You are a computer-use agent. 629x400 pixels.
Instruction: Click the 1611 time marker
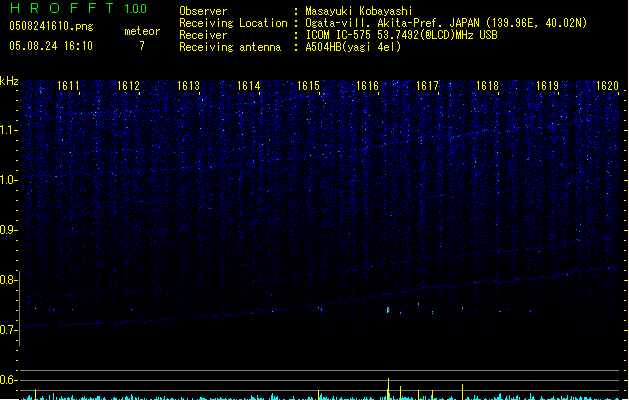click(x=69, y=87)
